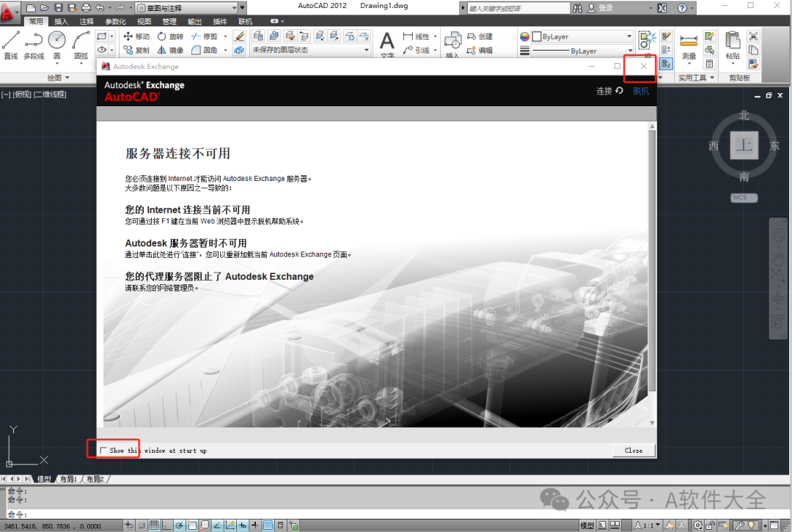The width and height of the screenshot is (792, 532).
Task: Toggle 'Show this window at start up' checkbox
Action: 103,450
